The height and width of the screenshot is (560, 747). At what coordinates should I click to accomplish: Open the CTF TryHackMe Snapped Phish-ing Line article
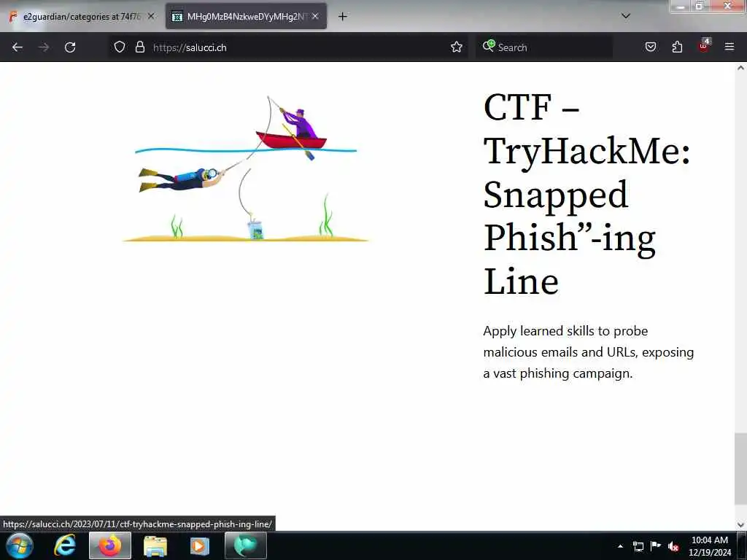coord(587,194)
